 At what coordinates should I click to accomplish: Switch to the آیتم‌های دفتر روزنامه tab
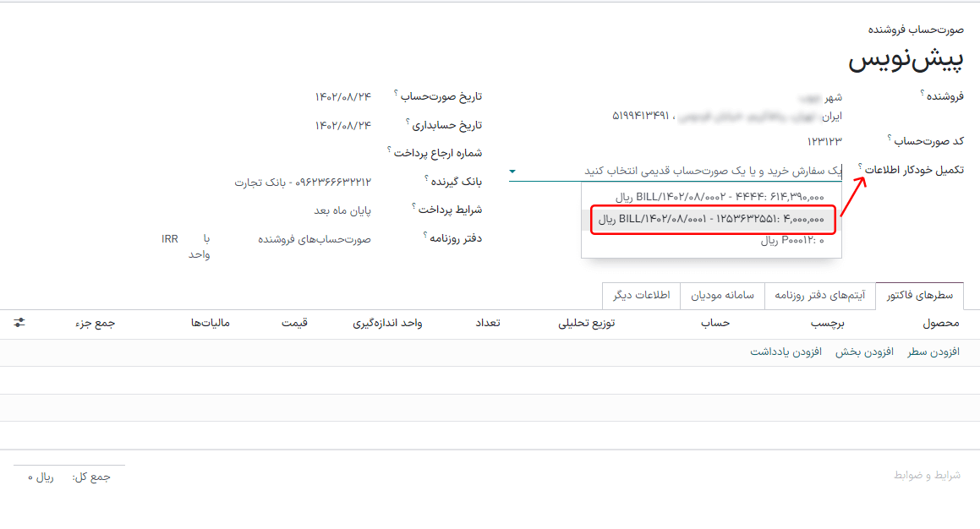pos(820,296)
